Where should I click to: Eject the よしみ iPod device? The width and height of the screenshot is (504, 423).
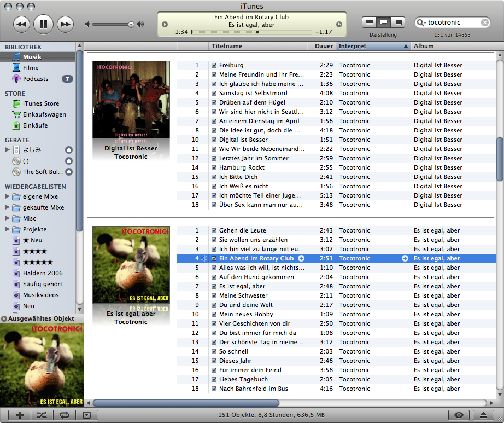tap(69, 150)
